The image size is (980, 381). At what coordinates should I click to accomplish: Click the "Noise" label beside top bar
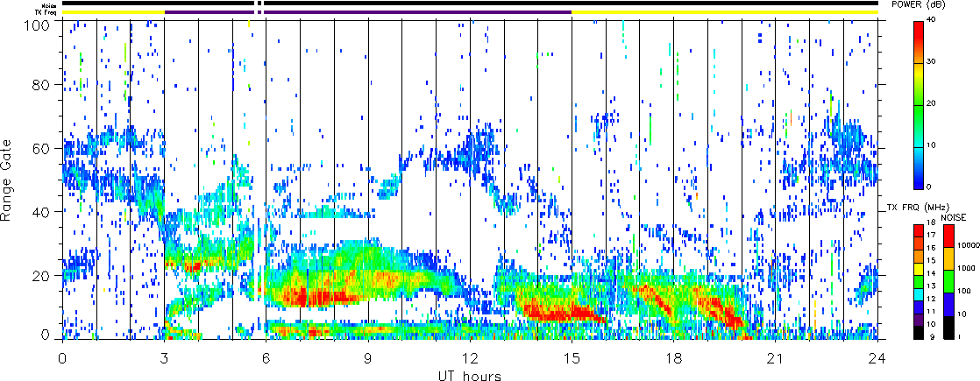click(50, 4)
